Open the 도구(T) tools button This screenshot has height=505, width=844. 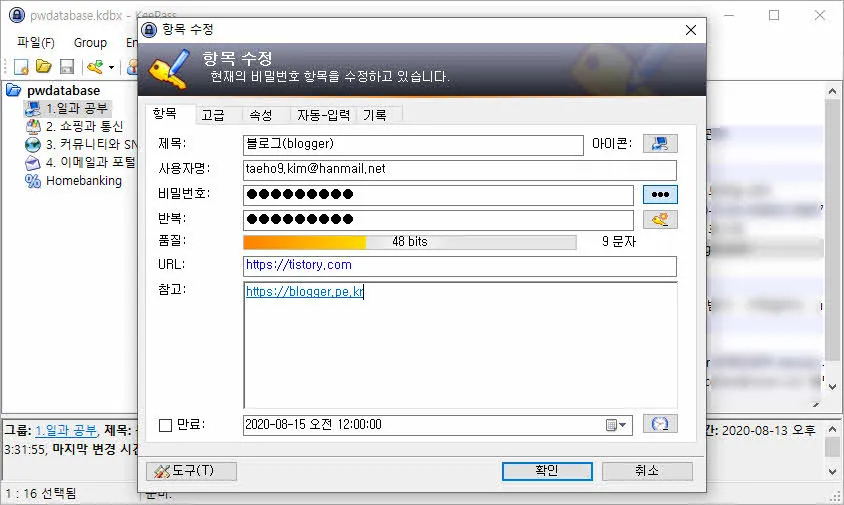click(x=191, y=471)
